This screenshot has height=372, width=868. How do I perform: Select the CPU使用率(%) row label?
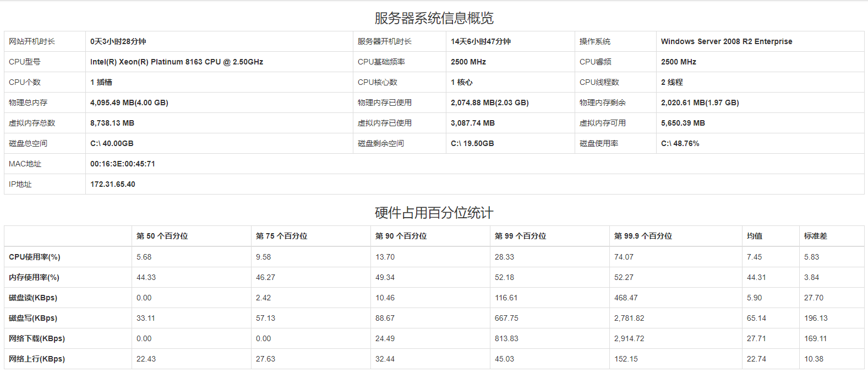(x=35, y=257)
